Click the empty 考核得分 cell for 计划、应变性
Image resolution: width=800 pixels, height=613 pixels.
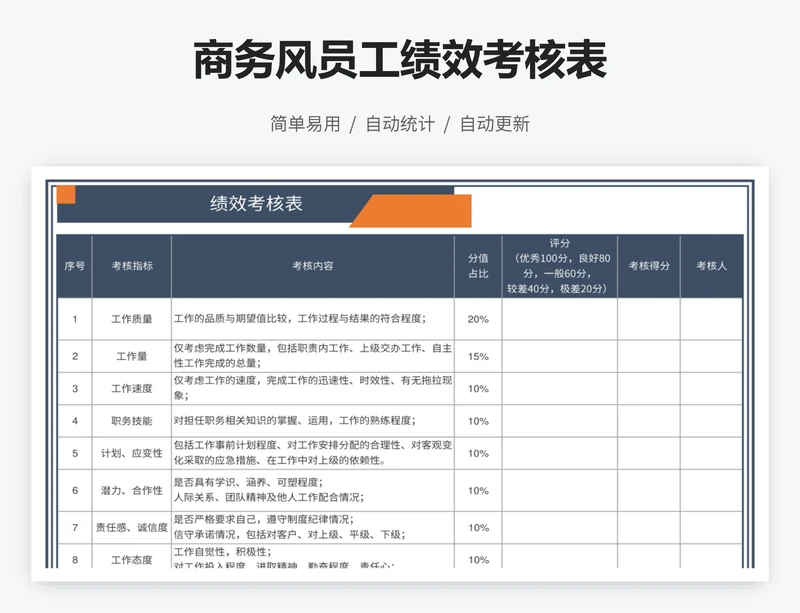649,453
